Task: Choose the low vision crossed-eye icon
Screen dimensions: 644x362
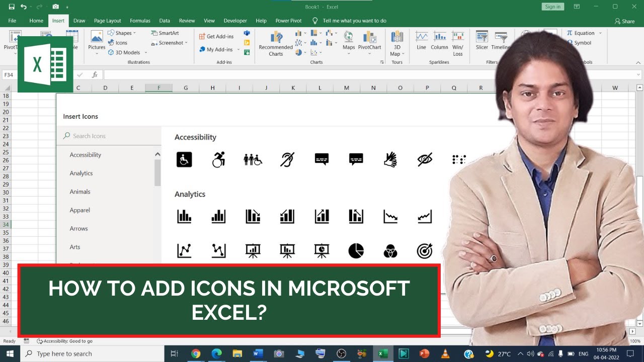Action: click(425, 159)
